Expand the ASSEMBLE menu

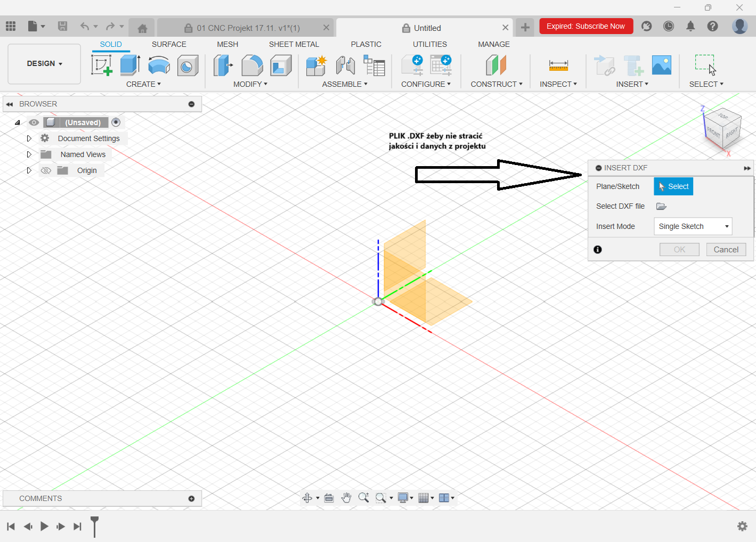tap(345, 84)
